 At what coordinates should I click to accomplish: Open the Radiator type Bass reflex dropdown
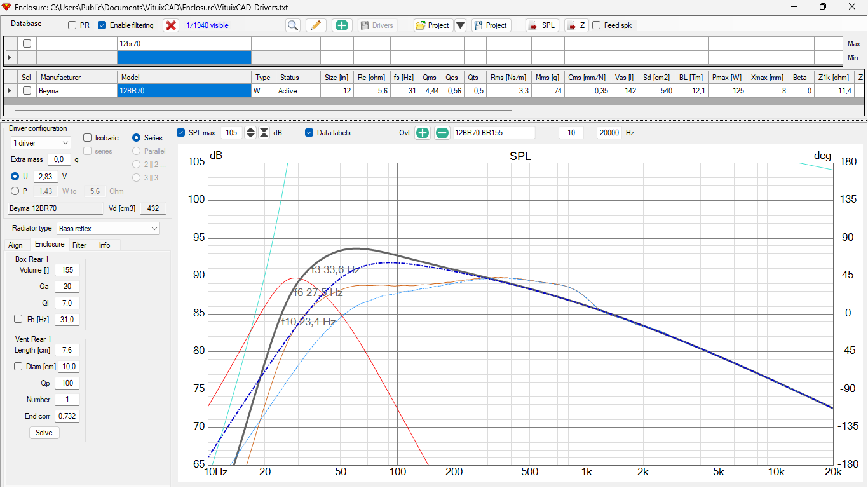[x=108, y=228]
